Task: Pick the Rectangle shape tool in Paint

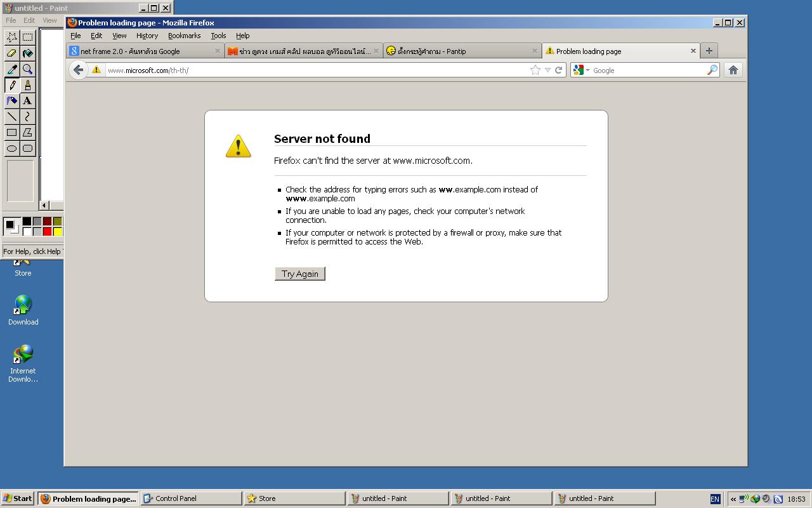Action: pos(11,133)
